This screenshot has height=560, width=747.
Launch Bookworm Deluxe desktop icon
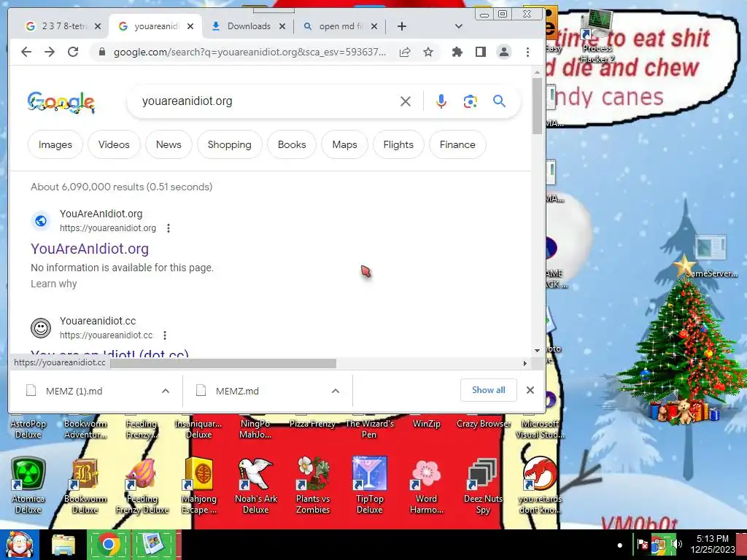(85, 485)
